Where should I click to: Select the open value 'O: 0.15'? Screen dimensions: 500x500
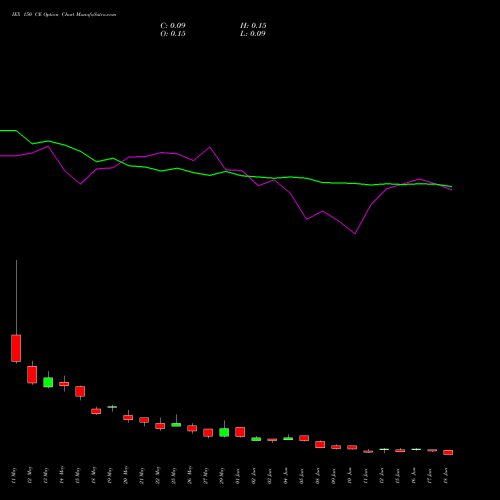[x=173, y=34]
